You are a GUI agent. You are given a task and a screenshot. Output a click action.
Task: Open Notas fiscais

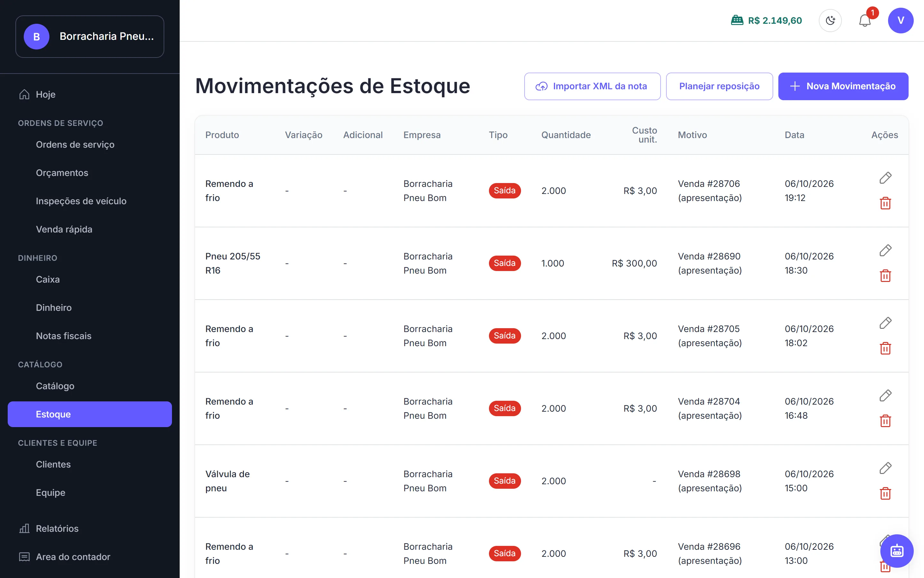90,336
